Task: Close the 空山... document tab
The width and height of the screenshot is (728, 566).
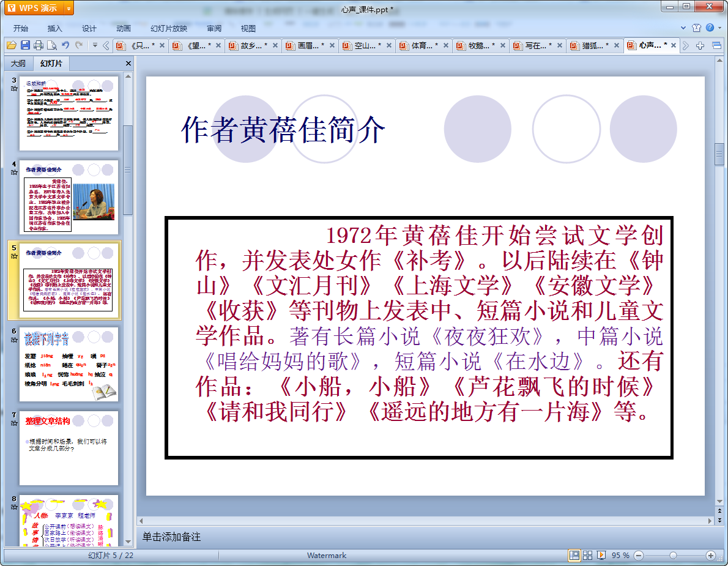Action: click(389, 45)
